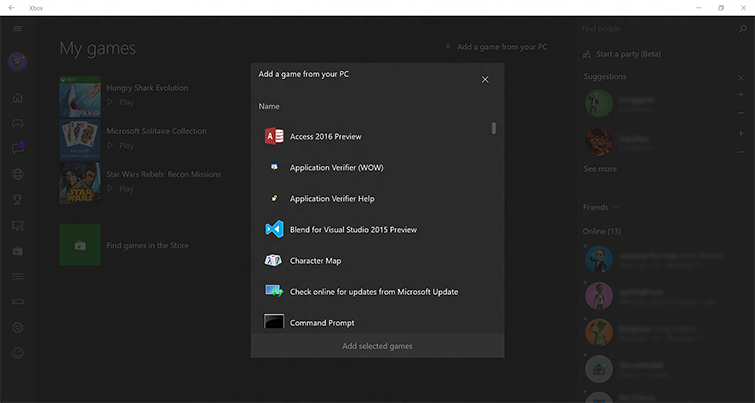Click Command Prompt text
This screenshot has width=755, height=403.
(x=322, y=323)
